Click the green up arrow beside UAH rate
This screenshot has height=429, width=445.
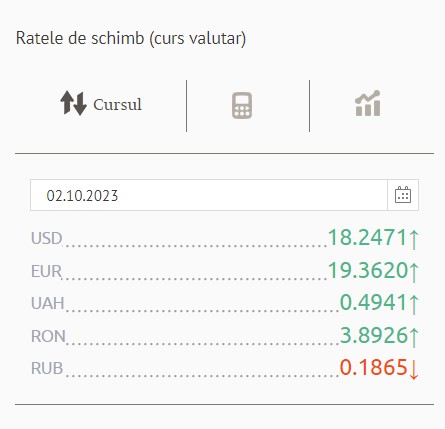click(414, 304)
